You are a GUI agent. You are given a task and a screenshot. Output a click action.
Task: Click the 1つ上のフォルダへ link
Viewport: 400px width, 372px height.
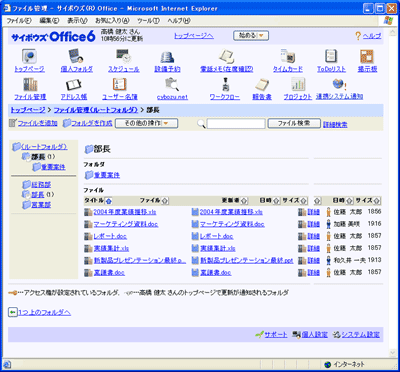[44, 313]
